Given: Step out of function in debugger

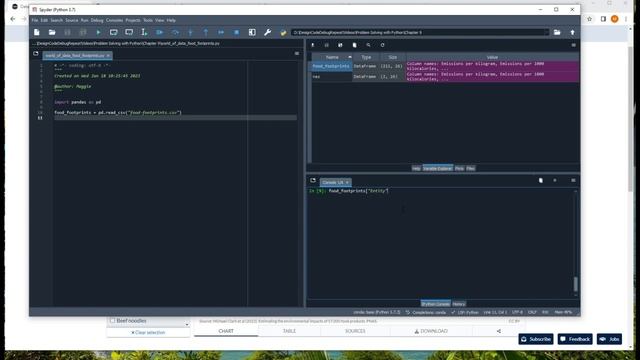Looking at the screenshot, I should (x=206, y=32).
